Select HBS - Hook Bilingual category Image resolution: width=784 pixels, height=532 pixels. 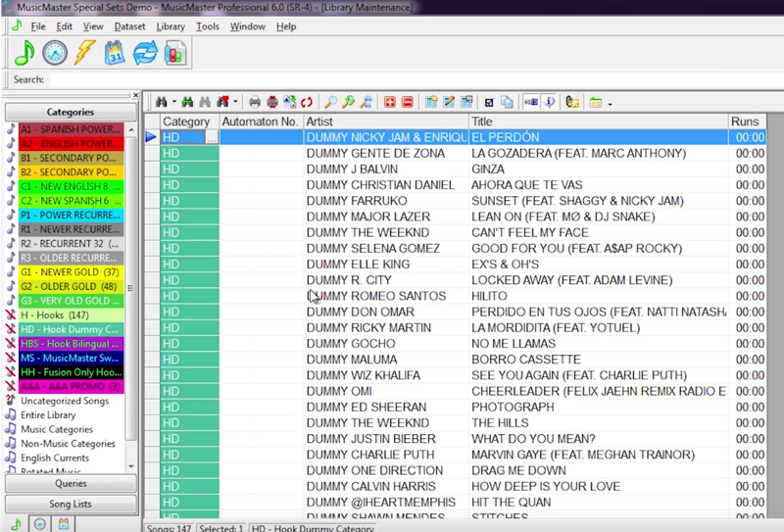[x=71, y=344]
